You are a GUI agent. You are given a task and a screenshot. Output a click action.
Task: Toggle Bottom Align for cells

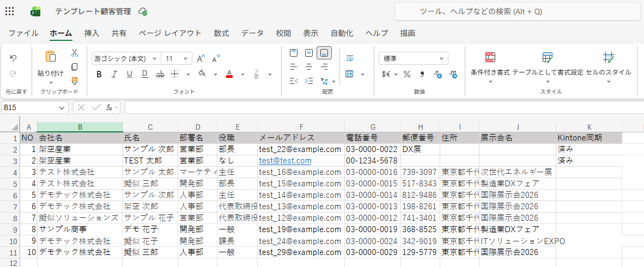pyautogui.click(x=325, y=52)
